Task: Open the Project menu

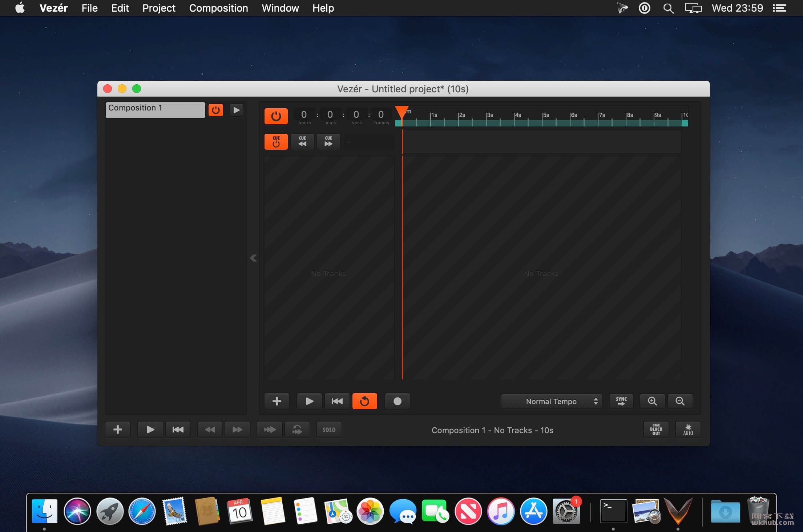Action: click(x=159, y=8)
